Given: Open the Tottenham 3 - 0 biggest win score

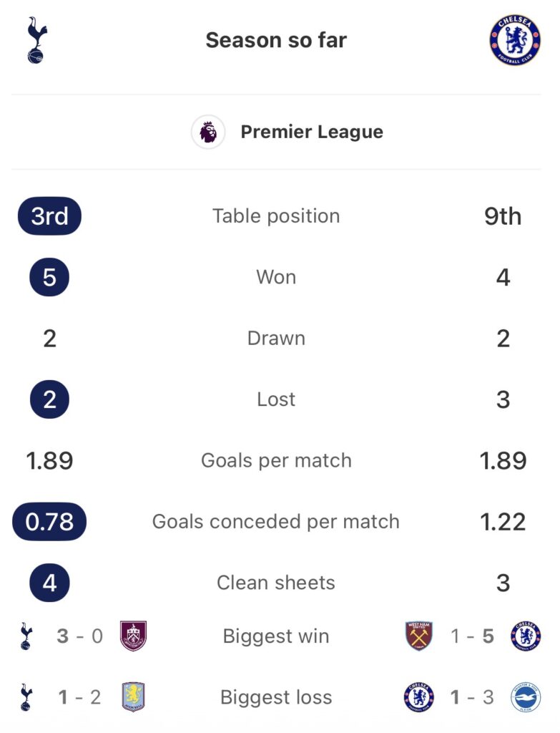Looking at the screenshot, I should coord(79,636).
